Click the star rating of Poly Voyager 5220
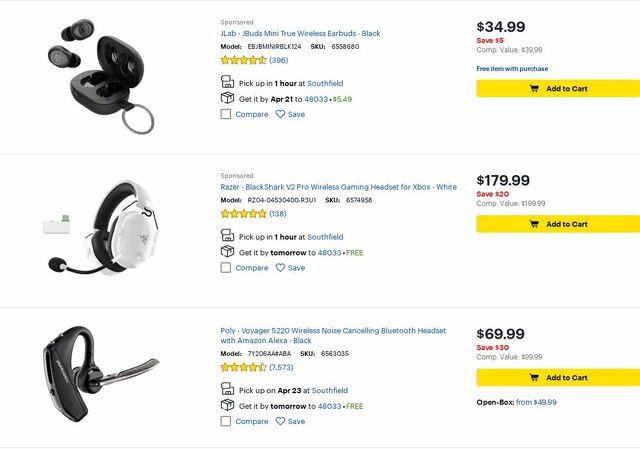Screen dimensions: 640x449 [243, 367]
